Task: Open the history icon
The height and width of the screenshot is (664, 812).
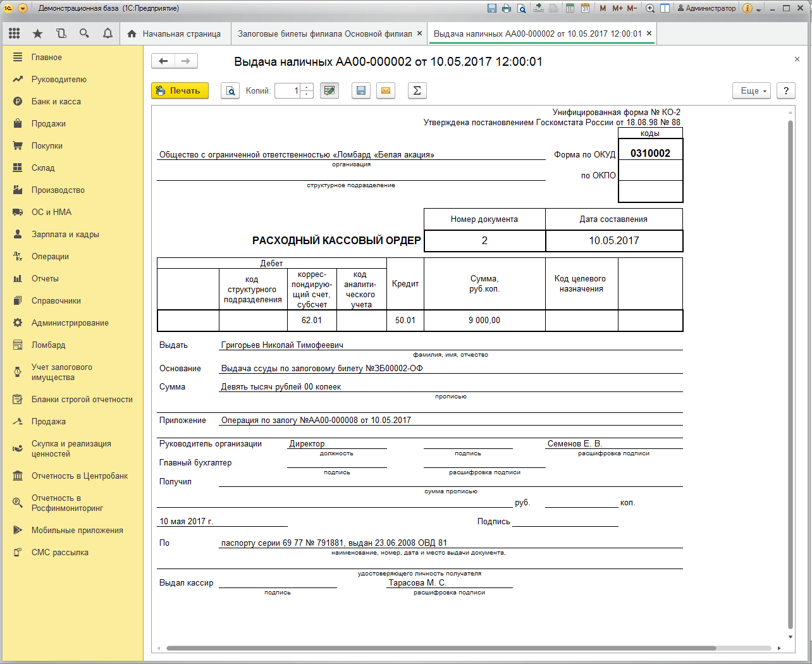Action: click(61, 34)
